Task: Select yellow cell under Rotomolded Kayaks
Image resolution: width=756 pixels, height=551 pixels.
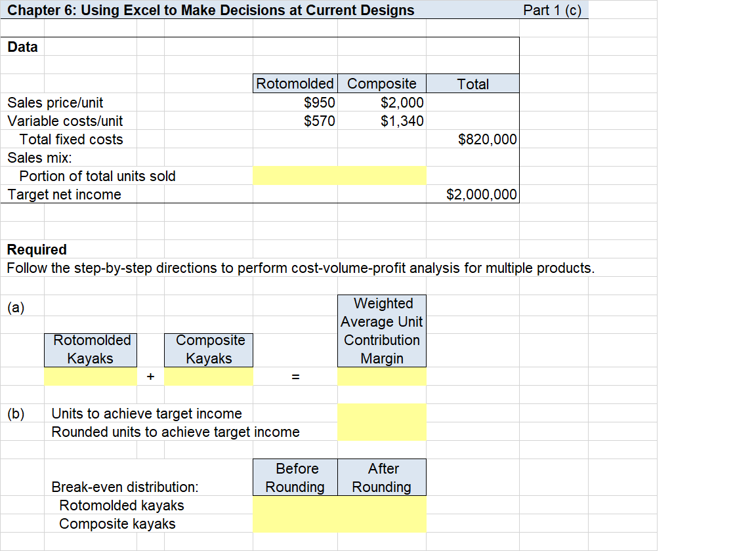Action: (91, 377)
